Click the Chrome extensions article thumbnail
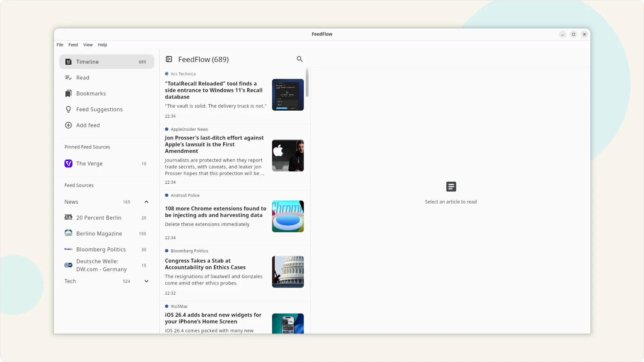 pyautogui.click(x=288, y=217)
